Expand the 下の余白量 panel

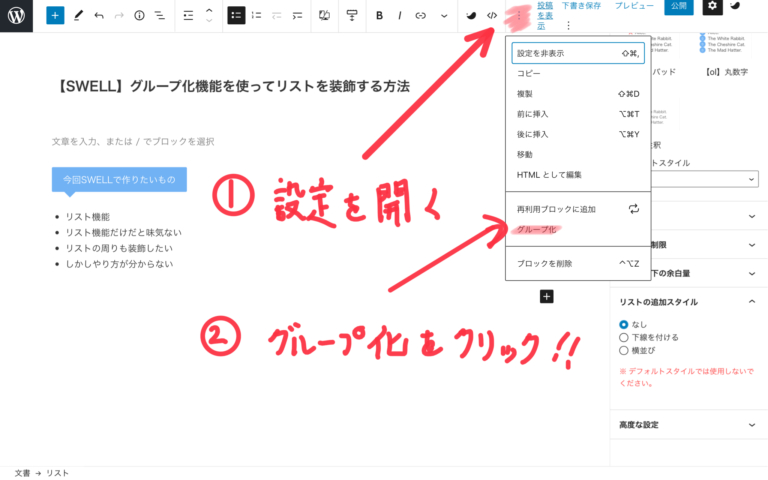click(709, 273)
